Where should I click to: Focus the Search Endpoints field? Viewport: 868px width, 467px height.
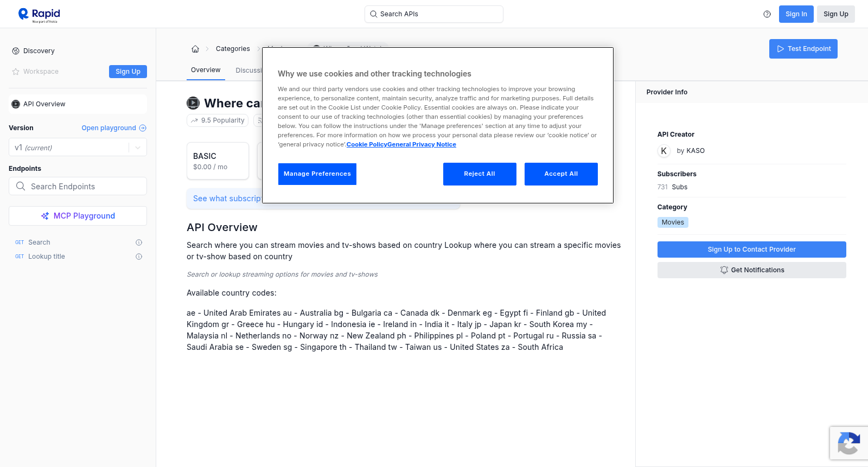coord(78,186)
